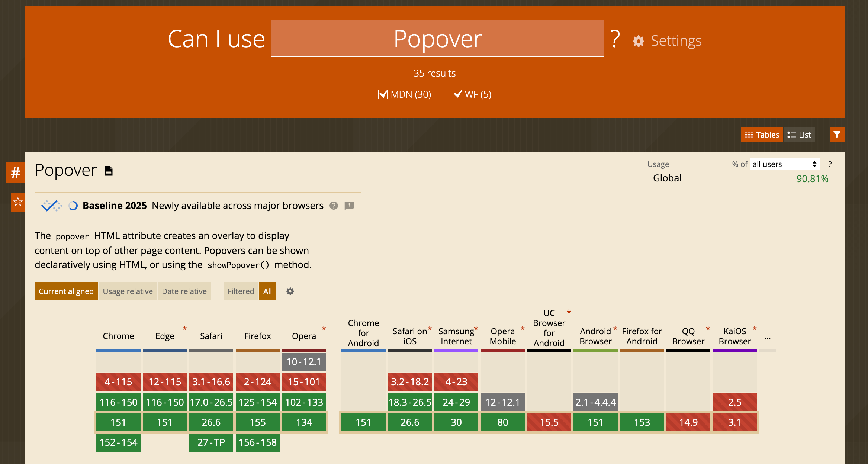Click Safari versions 17.0-26.5 cell

(211, 402)
